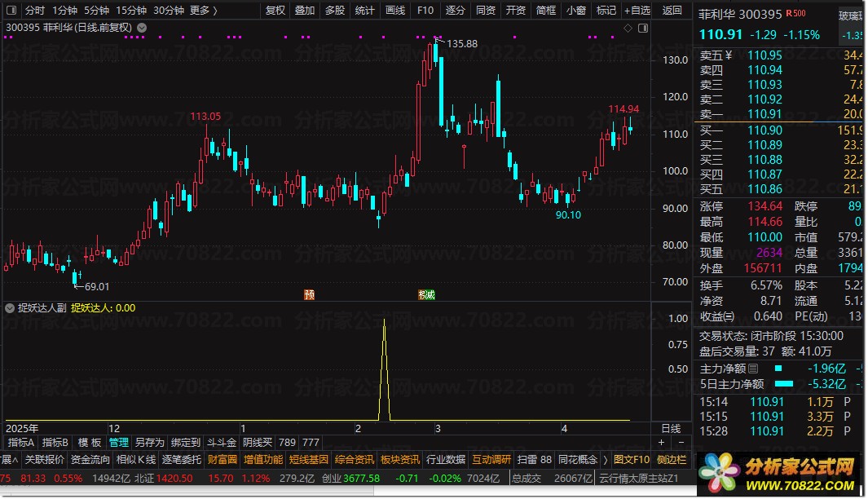Click the 预 marker icon on the chart
The image size is (868, 499).
[x=310, y=294]
